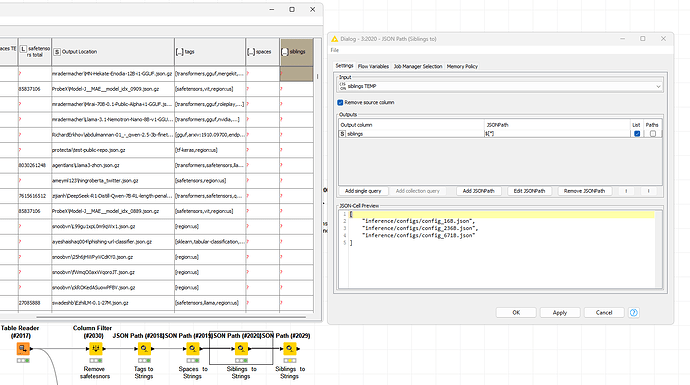Click status traffic light under Table Reader node
Image resolution: width=690 pixels, height=385 pixels.
(23, 361)
